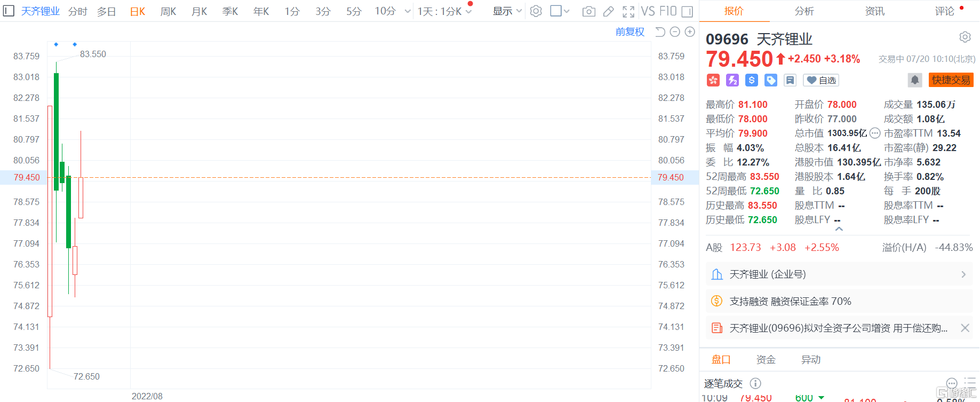Expand the minute-interval dropdown after 10分
This screenshot has width=980, height=402.
click(408, 11)
